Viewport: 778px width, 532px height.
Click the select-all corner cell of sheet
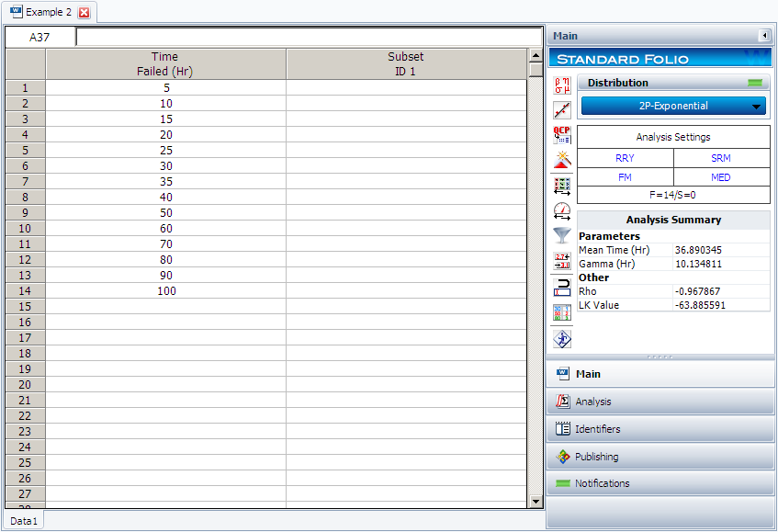point(26,64)
